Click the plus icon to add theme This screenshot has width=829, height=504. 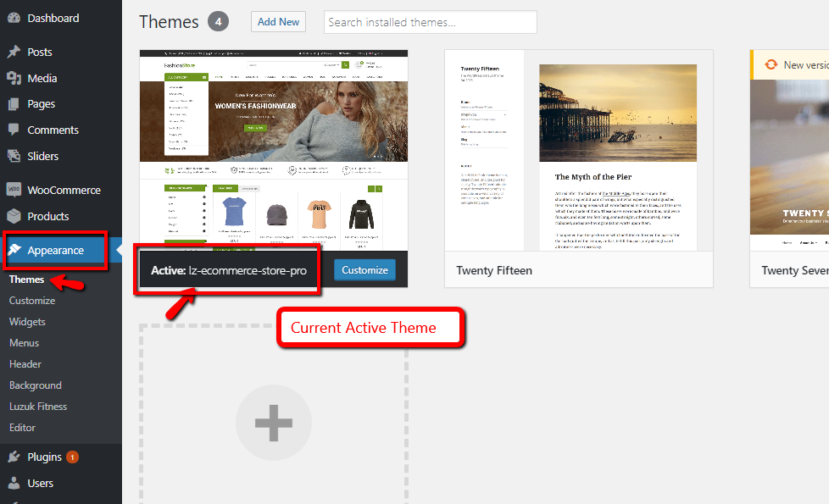273,423
